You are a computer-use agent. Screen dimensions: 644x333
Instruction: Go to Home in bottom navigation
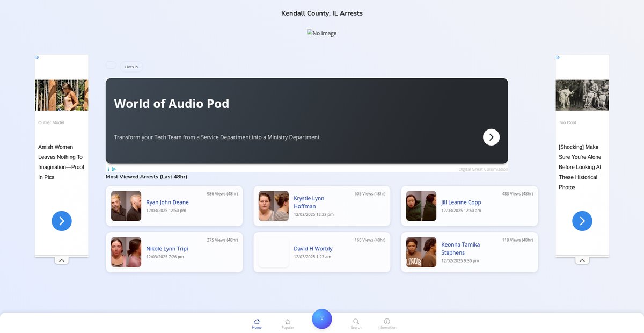(x=257, y=323)
